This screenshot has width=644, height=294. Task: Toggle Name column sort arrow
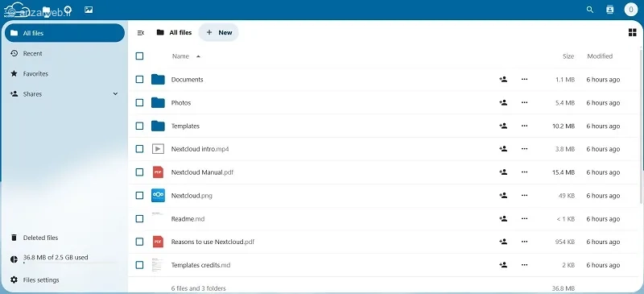198,56
